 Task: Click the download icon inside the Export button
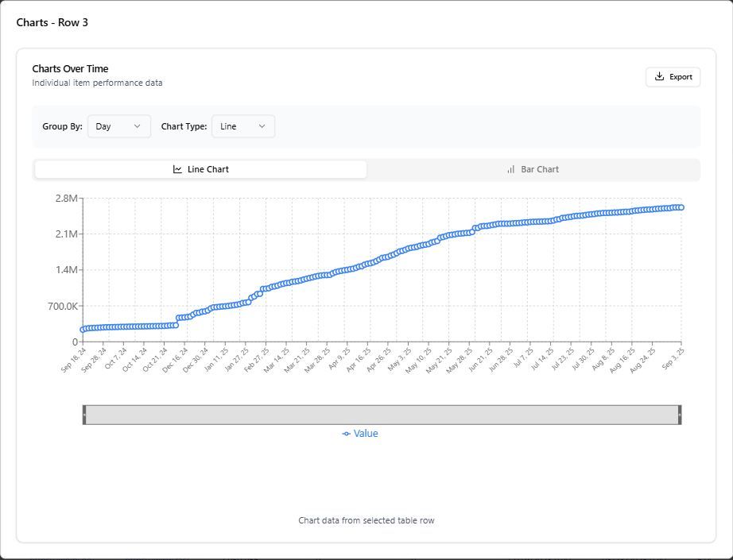point(659,76)
